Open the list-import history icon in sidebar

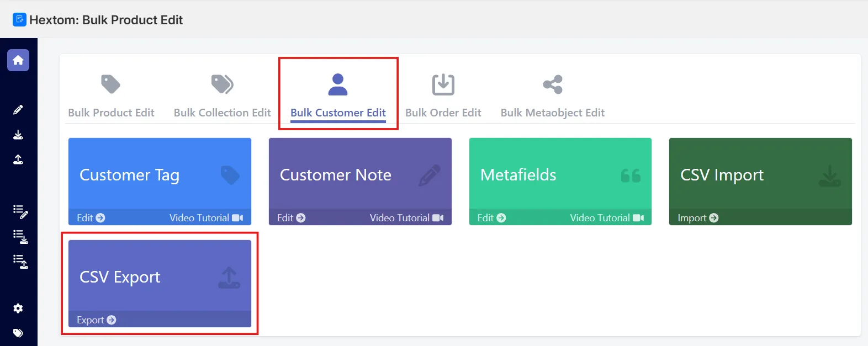20,237
